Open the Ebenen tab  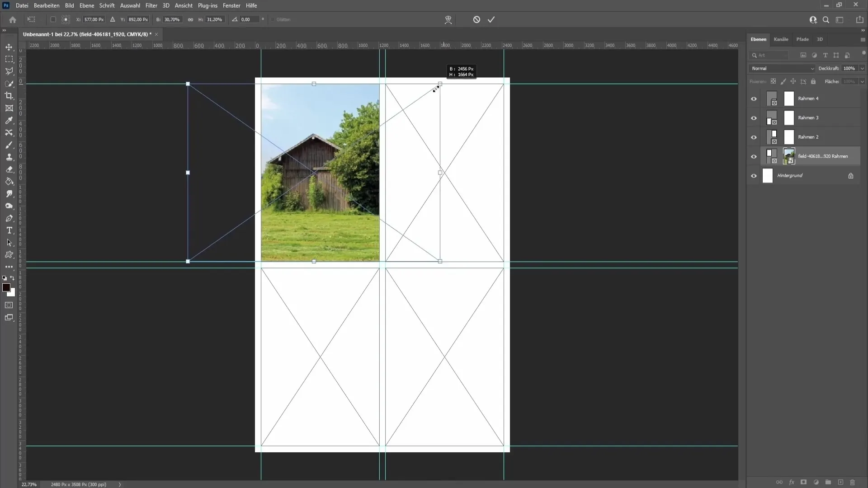tap(758, 39)
